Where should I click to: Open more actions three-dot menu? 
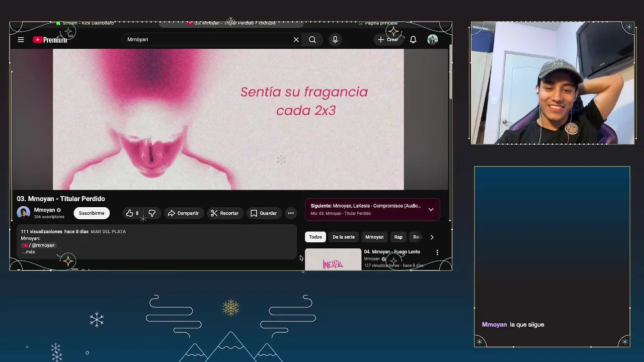click(291, 213)
